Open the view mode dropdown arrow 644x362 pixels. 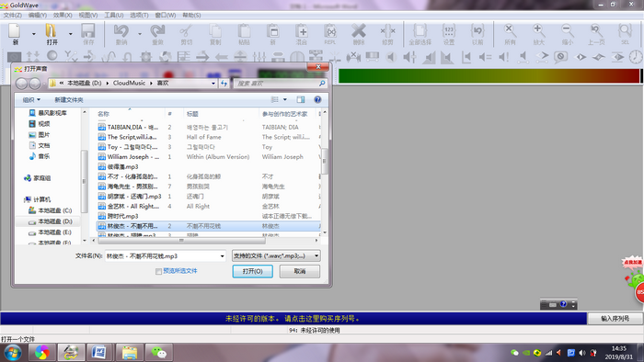coord(285,99)
